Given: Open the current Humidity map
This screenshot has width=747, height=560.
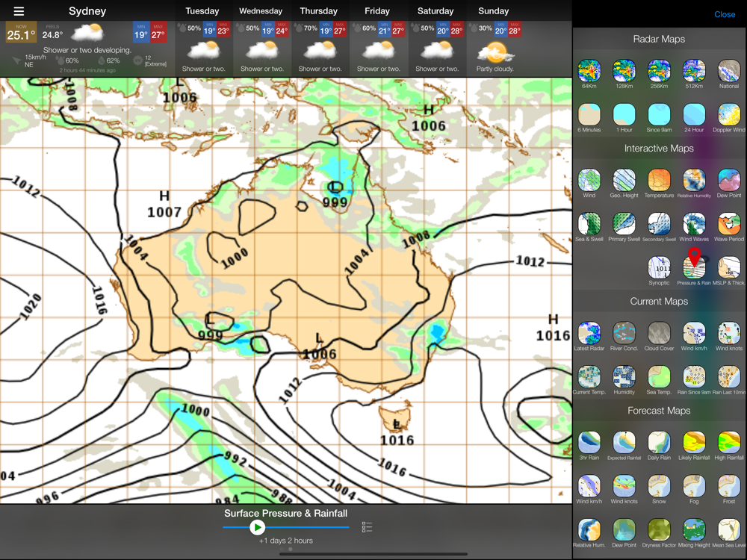Looking at the screenshot, I should [x=624, y=377].
